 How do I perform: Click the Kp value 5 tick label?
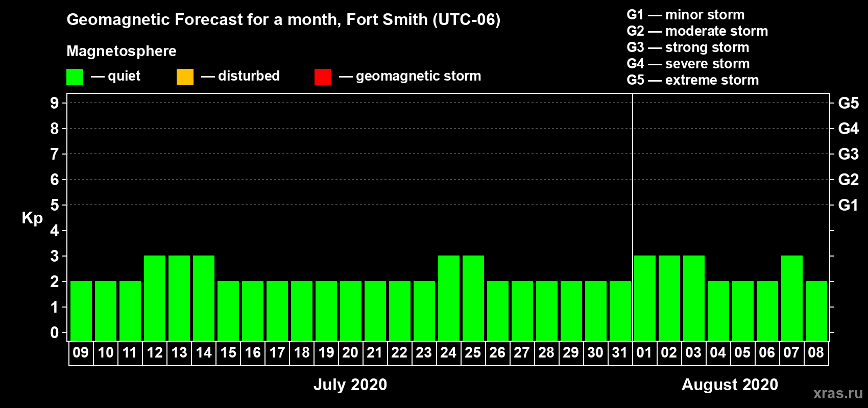[x=55, y=205]
